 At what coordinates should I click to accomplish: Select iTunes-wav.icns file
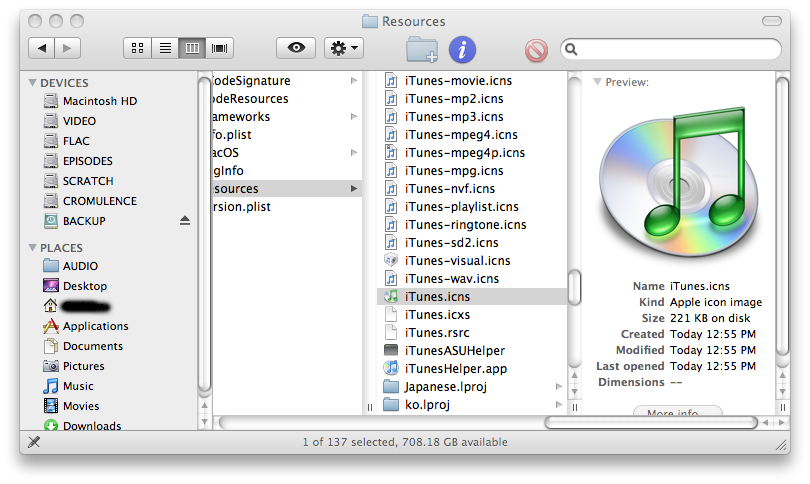click(x=472, y=278)
